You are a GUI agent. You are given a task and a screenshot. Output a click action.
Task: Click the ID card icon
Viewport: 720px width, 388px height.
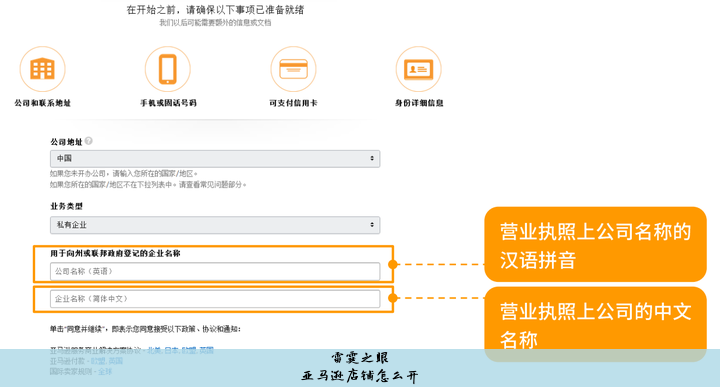[418, 69]
